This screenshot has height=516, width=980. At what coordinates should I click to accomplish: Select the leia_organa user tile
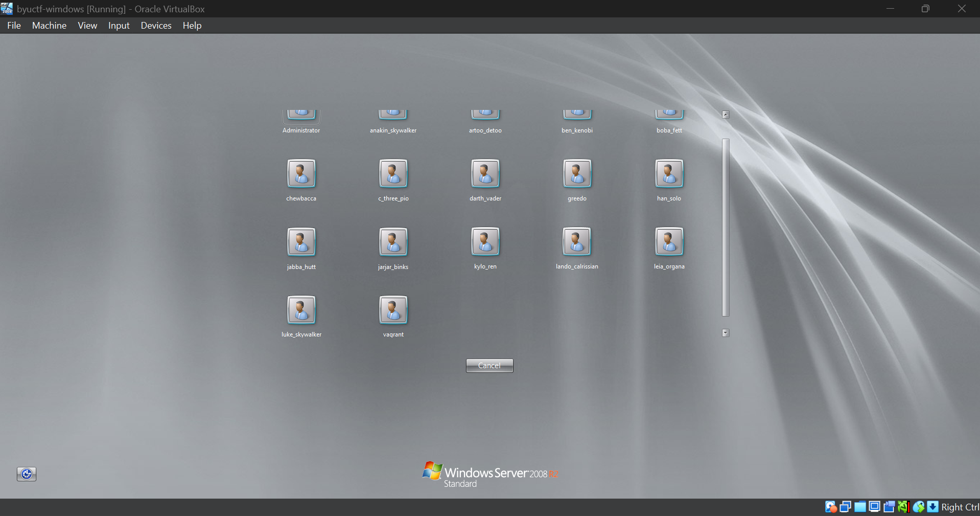click(669, 248)
